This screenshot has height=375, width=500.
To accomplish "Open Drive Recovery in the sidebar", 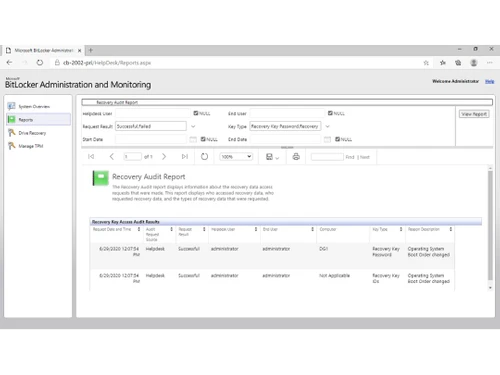I will (32, 133).
